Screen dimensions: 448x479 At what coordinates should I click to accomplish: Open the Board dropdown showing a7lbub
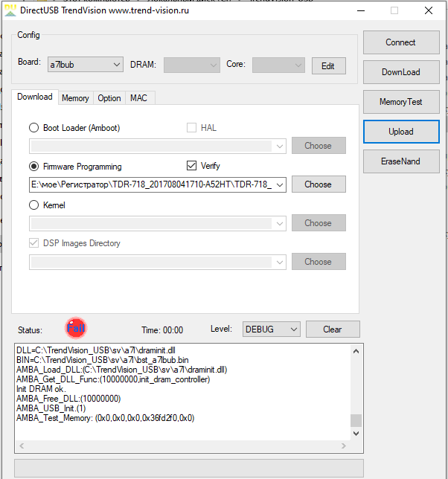tap(85, 65)
